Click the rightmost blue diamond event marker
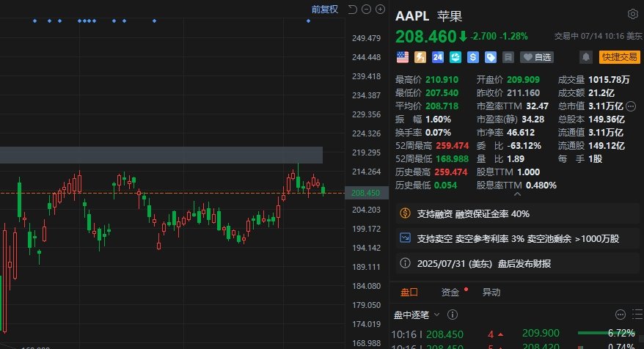This screenshot has width=644, height=349. [309, 21]
